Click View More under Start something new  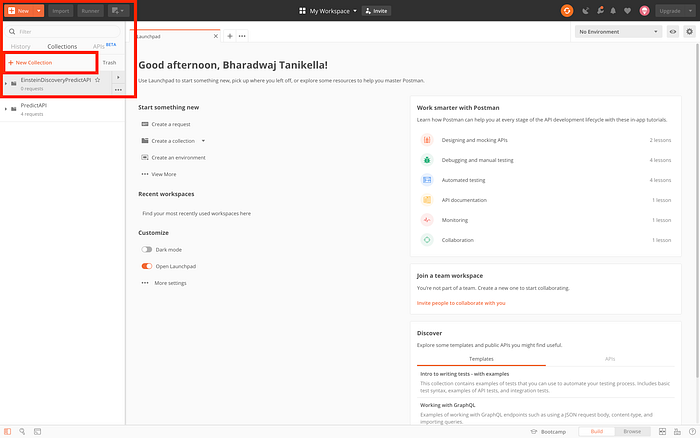(159, 174)
